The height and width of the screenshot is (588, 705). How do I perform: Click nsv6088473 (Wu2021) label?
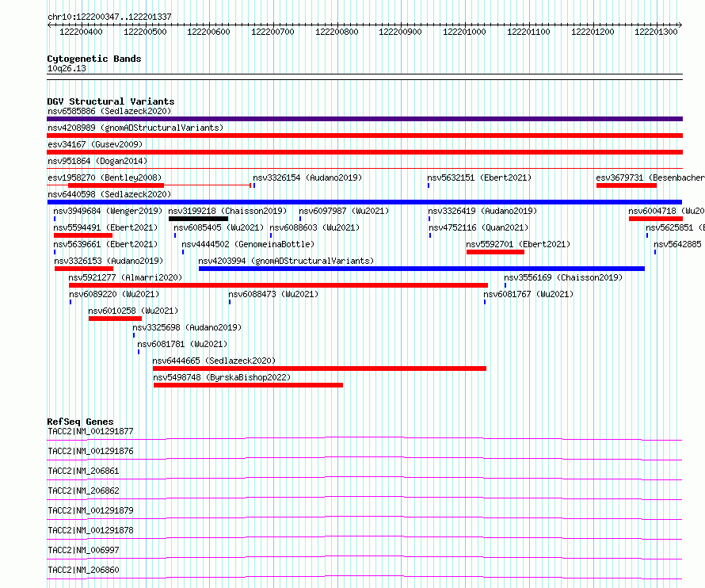[x=273, y=294]
